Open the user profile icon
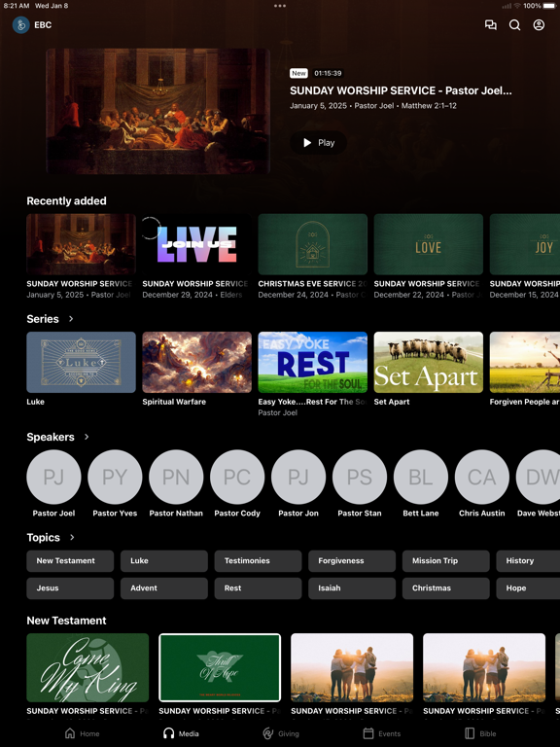Viewport: 560px width, 747px height. [539, 24]
